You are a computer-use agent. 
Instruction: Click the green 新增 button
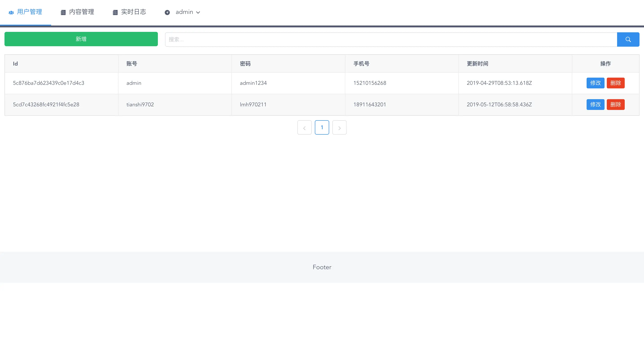tap(81, 39)
